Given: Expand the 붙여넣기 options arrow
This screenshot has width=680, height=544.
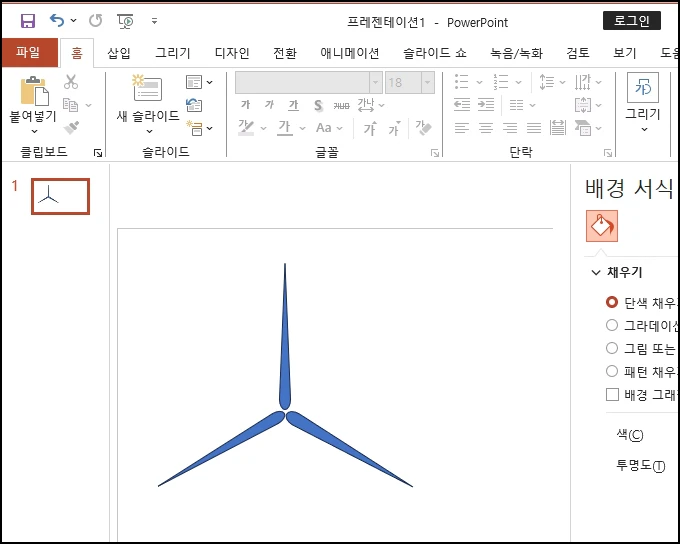Looking at the screenshot, I should (x=34, y=131).
